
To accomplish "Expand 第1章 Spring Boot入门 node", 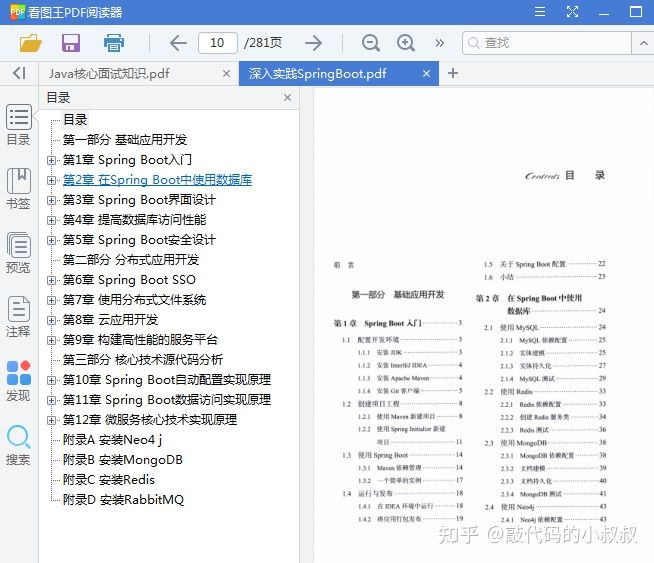I will (51, 160).
